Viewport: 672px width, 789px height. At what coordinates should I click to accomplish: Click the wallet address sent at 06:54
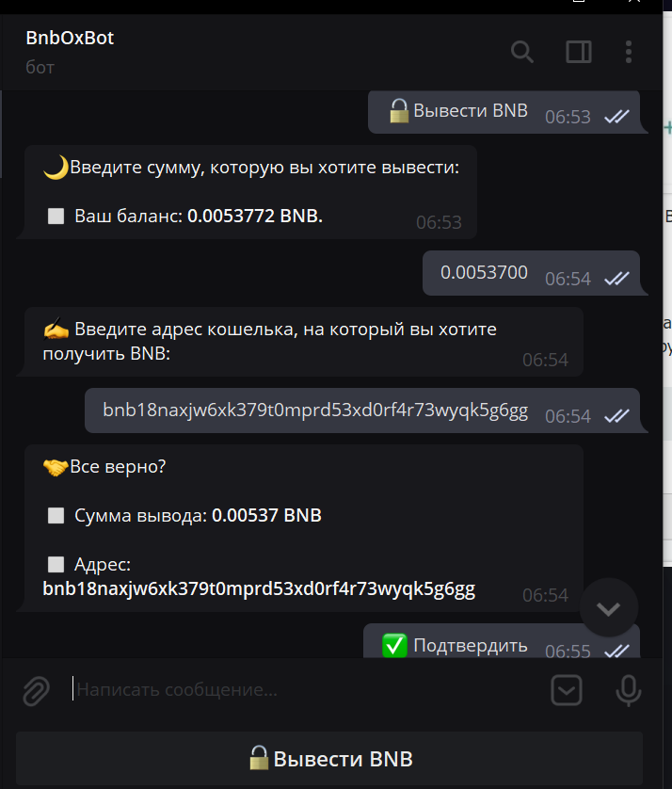point(315,411)
